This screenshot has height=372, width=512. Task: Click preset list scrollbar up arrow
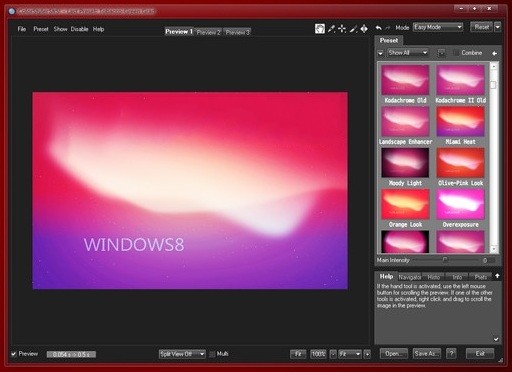click(494, 66)
